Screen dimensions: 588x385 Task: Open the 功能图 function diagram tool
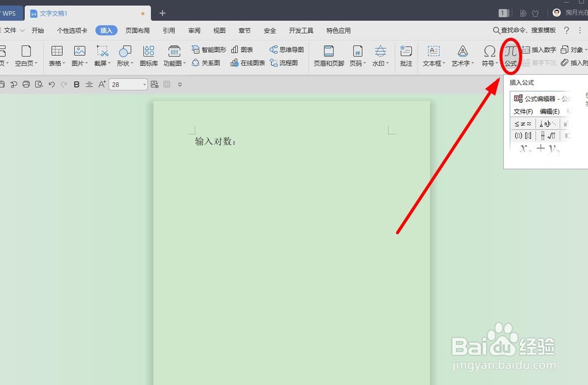click(x=175, y=55)
